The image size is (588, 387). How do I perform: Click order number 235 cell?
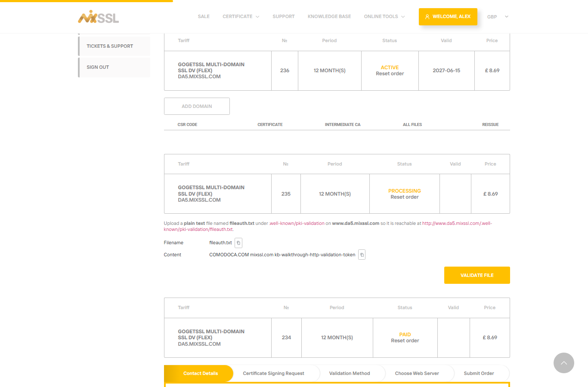point(286,194)
